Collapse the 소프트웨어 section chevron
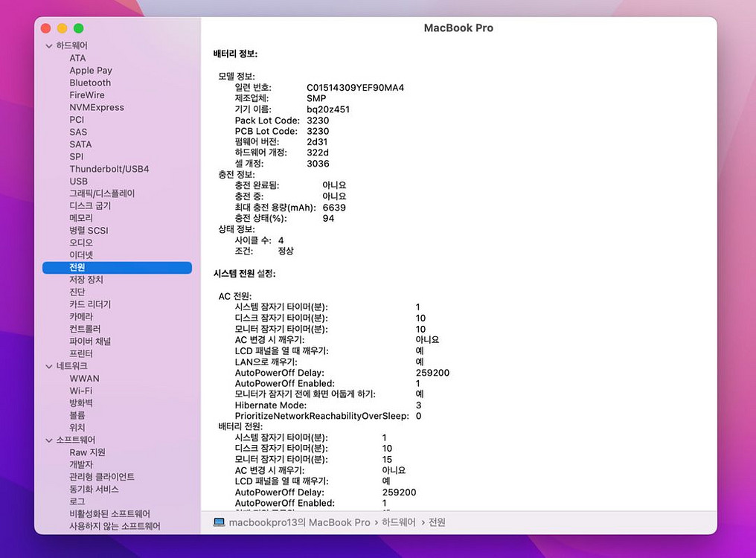The height and width of the screenshot is (558, 756). coord(48,440)
